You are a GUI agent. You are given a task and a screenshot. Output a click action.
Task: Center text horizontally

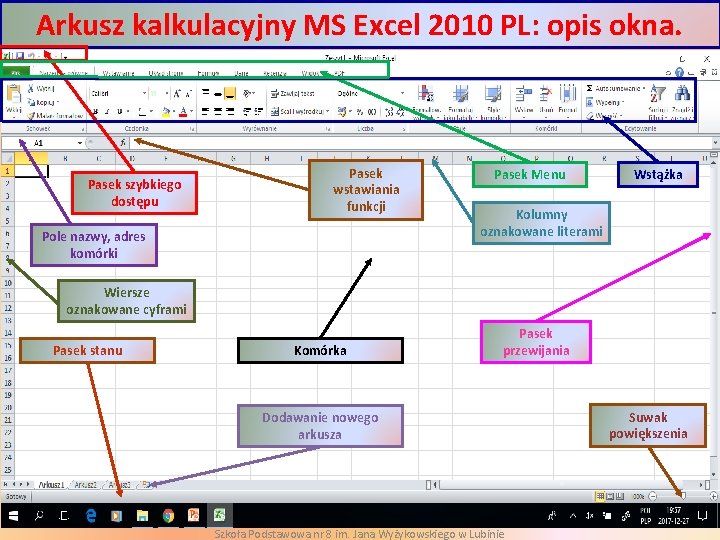218,111
